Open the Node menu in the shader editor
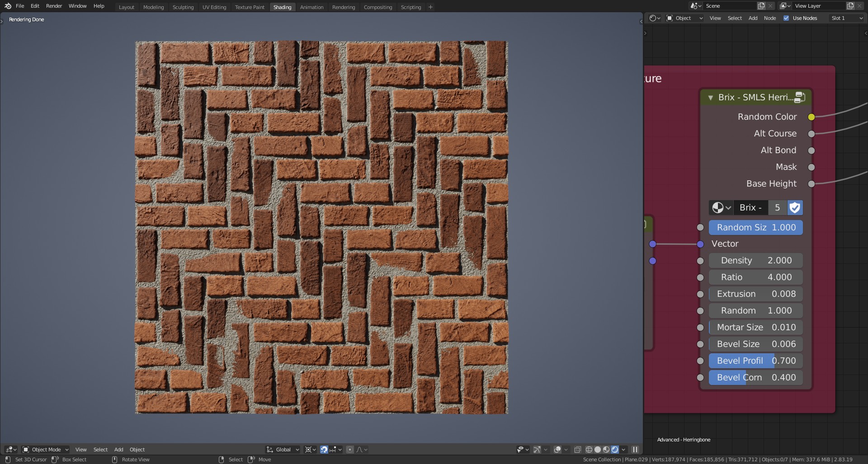This screenshot has height=464, width=868. (x=769, y=18)
